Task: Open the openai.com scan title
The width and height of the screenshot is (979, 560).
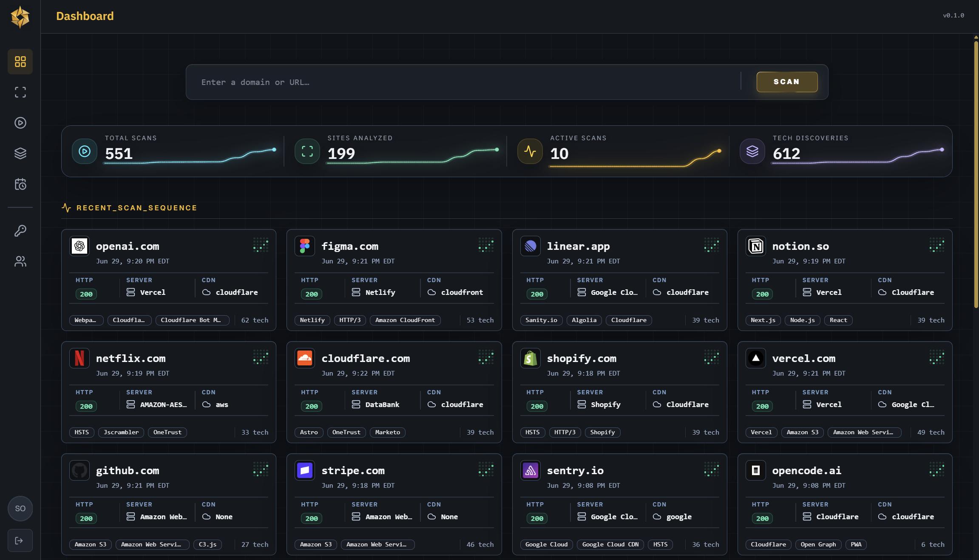Action: [128, 246]
